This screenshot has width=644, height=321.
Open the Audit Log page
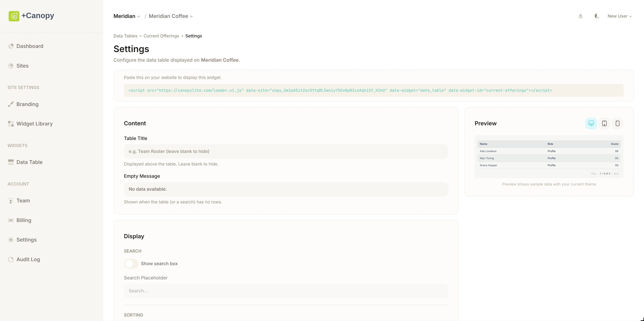point(28,259)
